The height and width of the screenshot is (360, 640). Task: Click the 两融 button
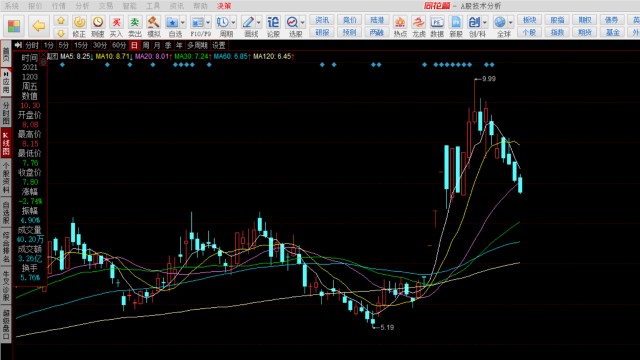coord(377,32)
